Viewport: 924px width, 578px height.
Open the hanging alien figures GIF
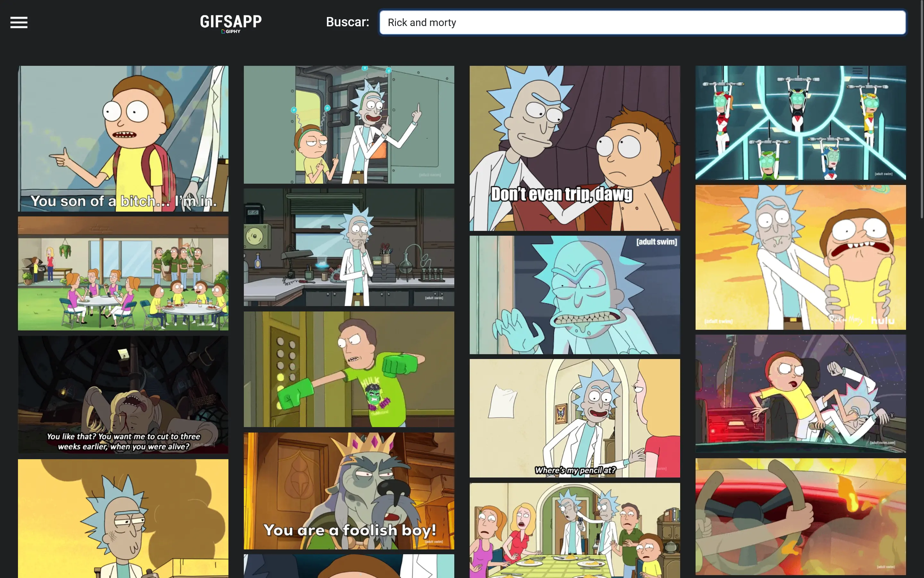click(x=800, y=123)
